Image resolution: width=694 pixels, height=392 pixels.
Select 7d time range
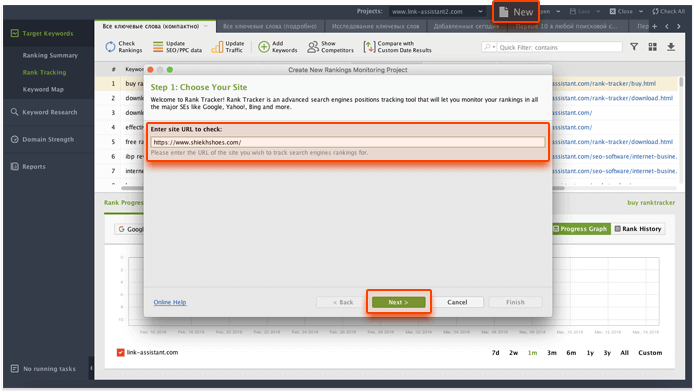[495, 353]
